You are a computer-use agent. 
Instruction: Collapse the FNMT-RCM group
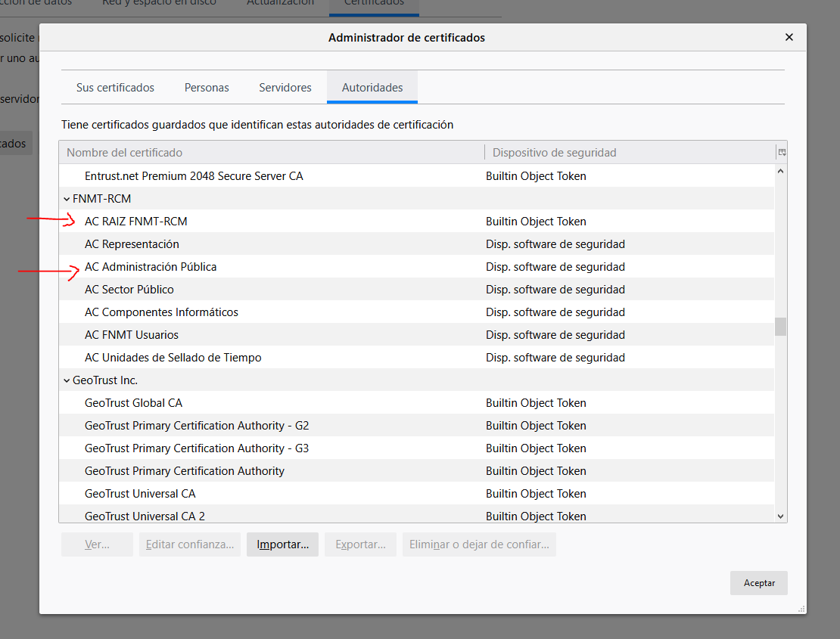click(67, 199)
